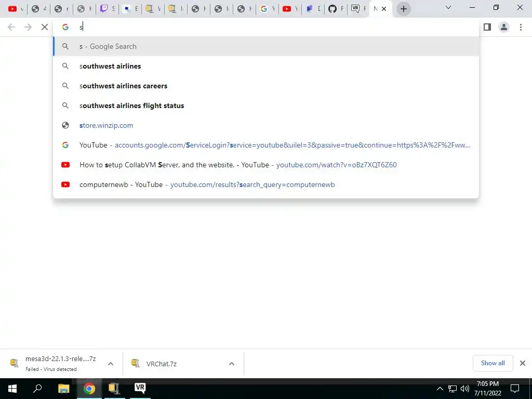The width and height of the screenshot is (532, 399).
Task: Switch to the globe tab labeled 4
Action: click(38, 9)
